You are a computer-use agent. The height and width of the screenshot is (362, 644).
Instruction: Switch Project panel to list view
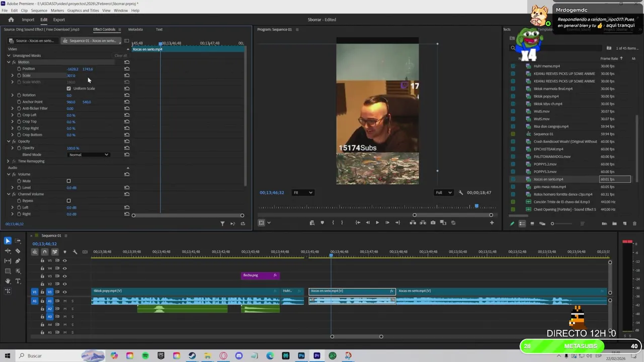coord(522,224)
